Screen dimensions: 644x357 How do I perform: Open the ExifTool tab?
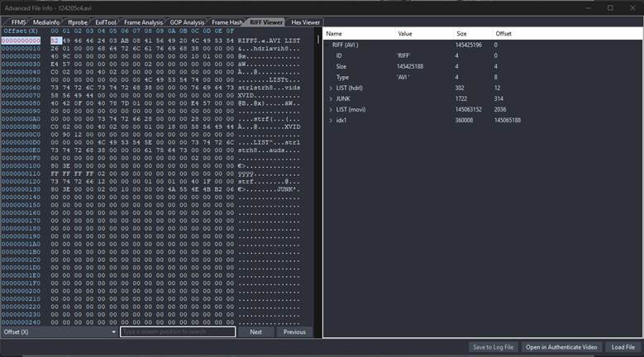pos(106,22)
